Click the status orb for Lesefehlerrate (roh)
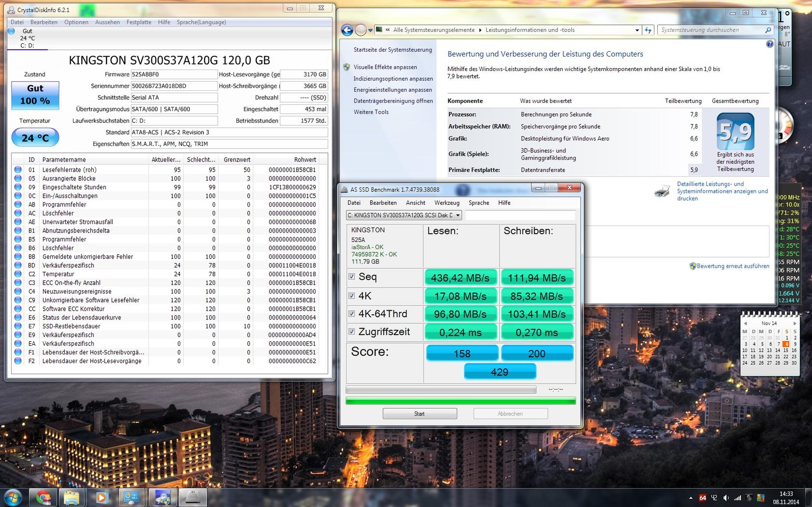Viewport: 812px width, 507px height. (18, 170)
